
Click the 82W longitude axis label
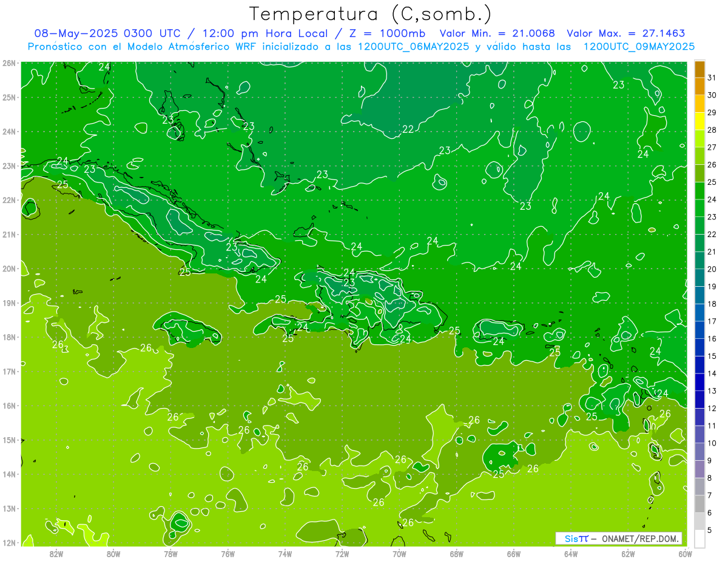56,554
